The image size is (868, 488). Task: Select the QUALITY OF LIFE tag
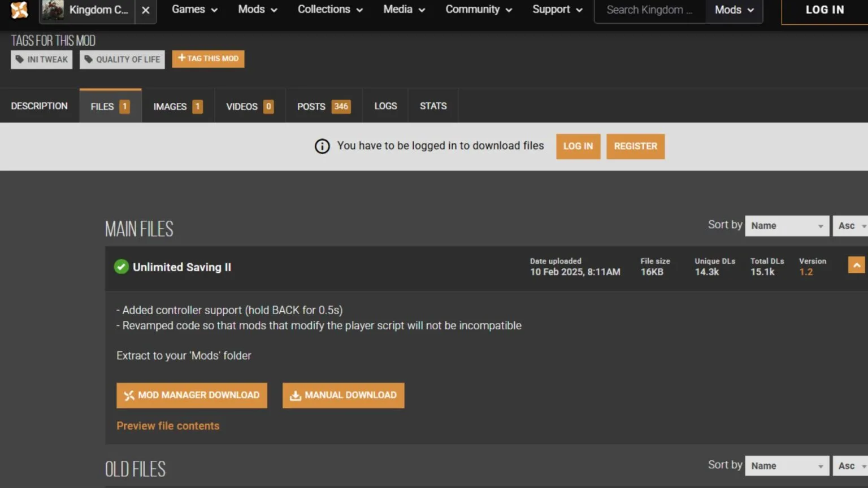coord(122,59)
